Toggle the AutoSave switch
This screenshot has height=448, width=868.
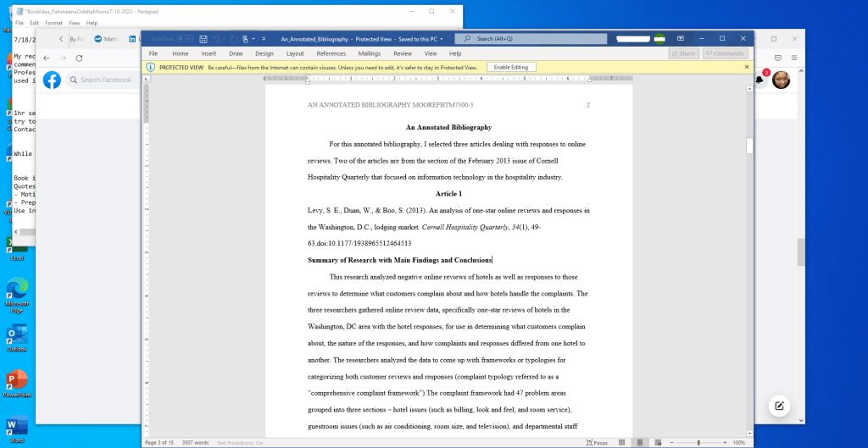tap(184, 39)
